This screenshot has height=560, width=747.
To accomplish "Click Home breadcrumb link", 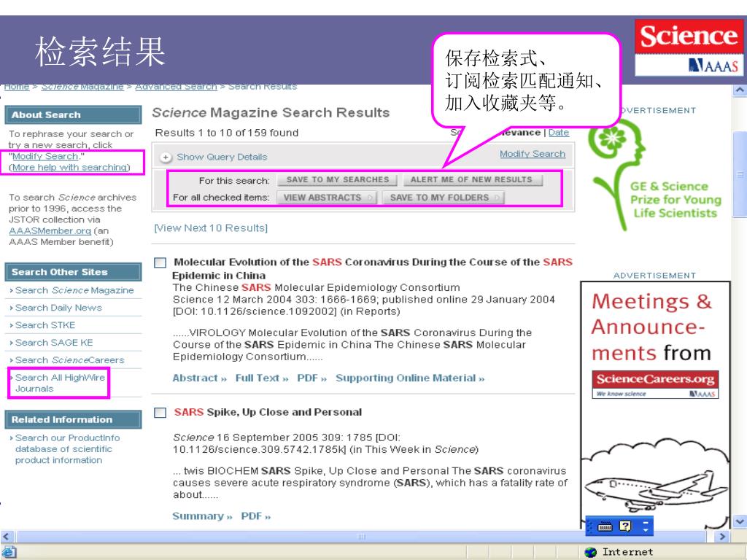I will (x=17, y=87).
